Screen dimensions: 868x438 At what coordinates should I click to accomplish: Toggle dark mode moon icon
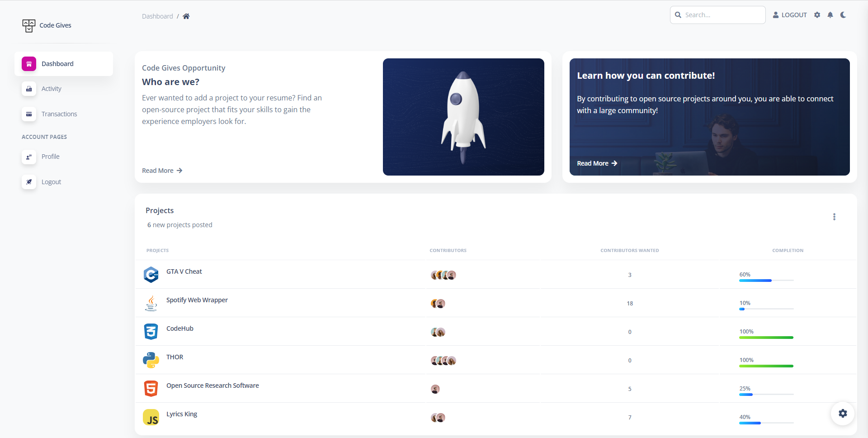coord(843,15)
